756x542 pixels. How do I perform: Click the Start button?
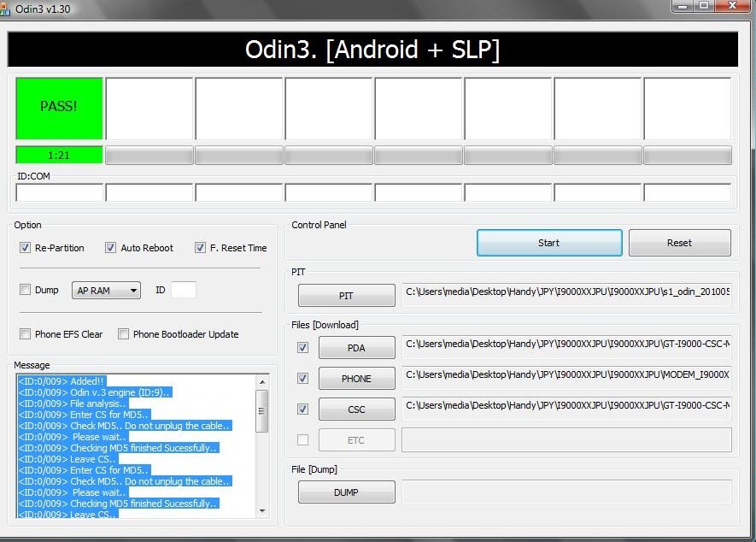(x=549, y=243)
